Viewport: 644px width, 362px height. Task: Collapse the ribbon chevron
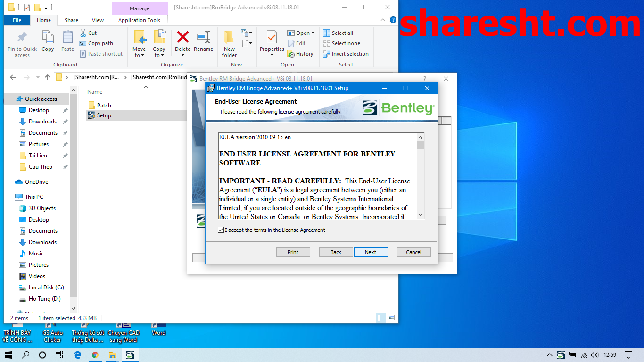[382, 20]
